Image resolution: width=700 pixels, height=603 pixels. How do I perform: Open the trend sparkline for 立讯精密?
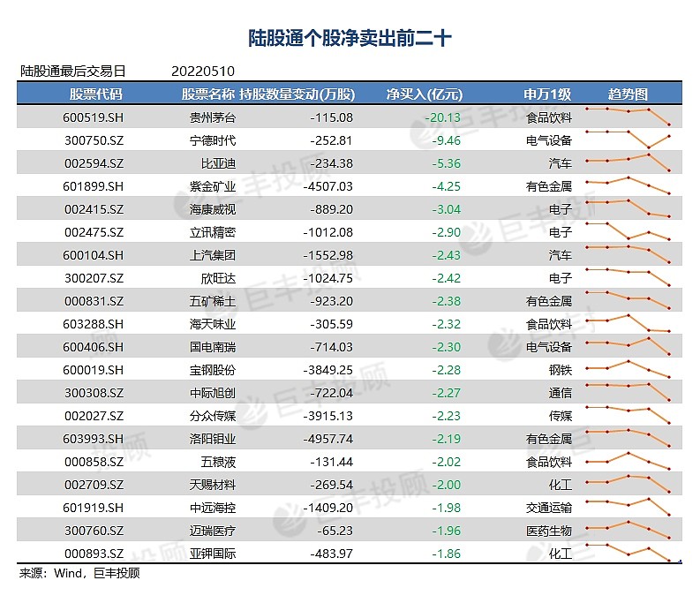coord(628,231)
